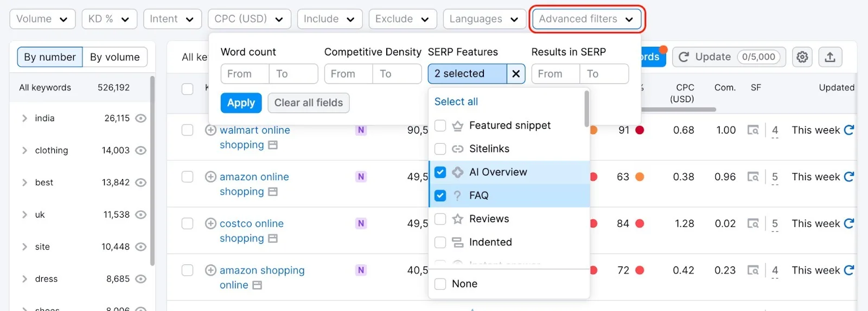Image resolution: width=868 pixels, height=311 pixels.
Task: Click the SERP features list scrollbar
Action: coord(586,109)
